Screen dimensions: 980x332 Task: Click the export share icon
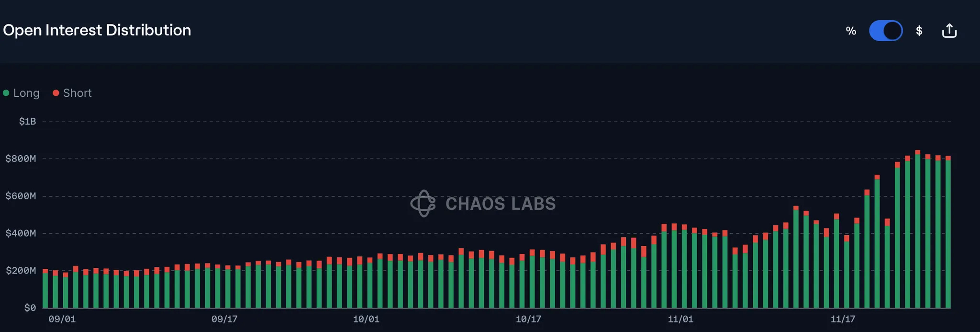point(949,31)
